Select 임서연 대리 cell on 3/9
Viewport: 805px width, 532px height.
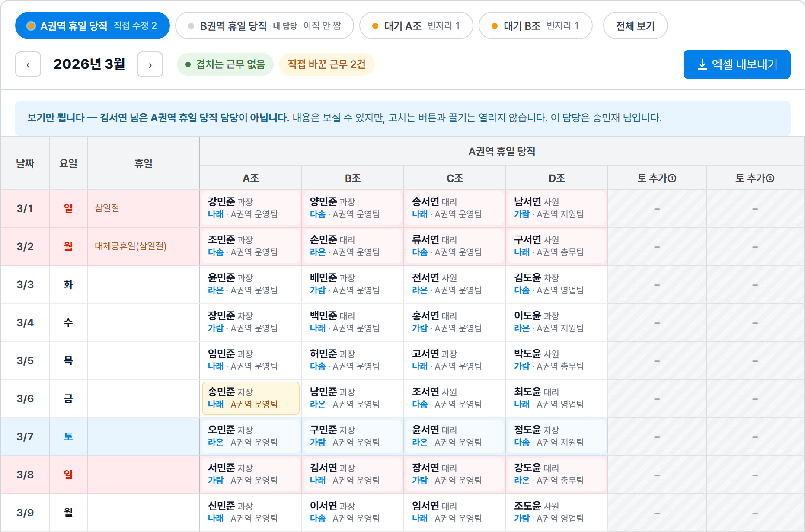point(455,512)
